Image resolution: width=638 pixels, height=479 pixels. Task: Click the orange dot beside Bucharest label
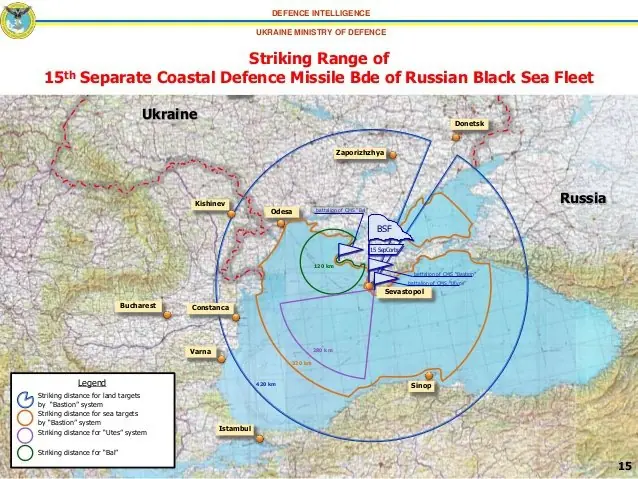167,315
